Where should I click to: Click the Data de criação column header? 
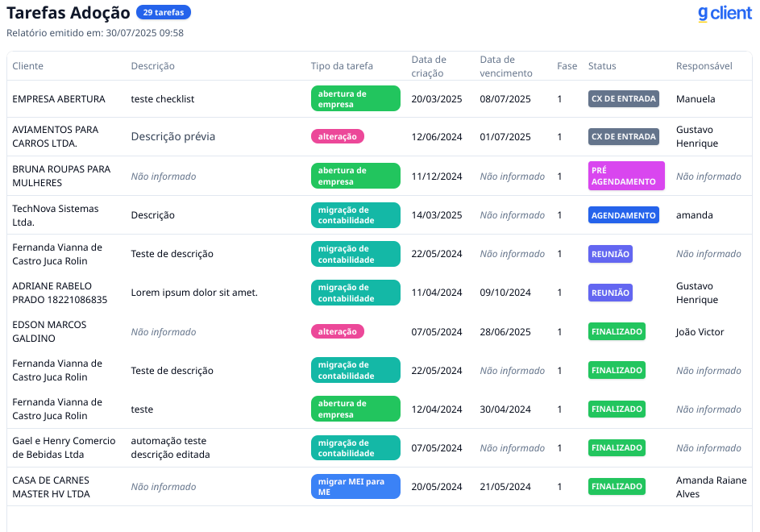(x=429, y=66)
